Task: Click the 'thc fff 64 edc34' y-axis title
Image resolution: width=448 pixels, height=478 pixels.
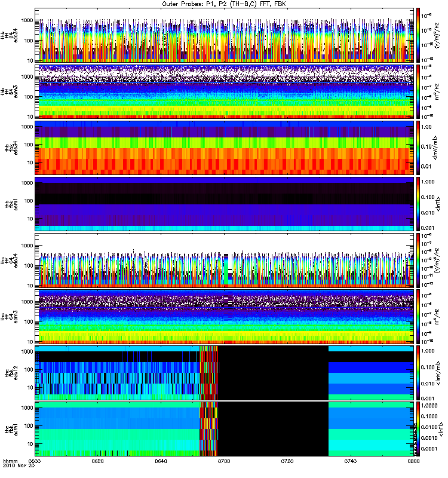Action: pos(10,261)
